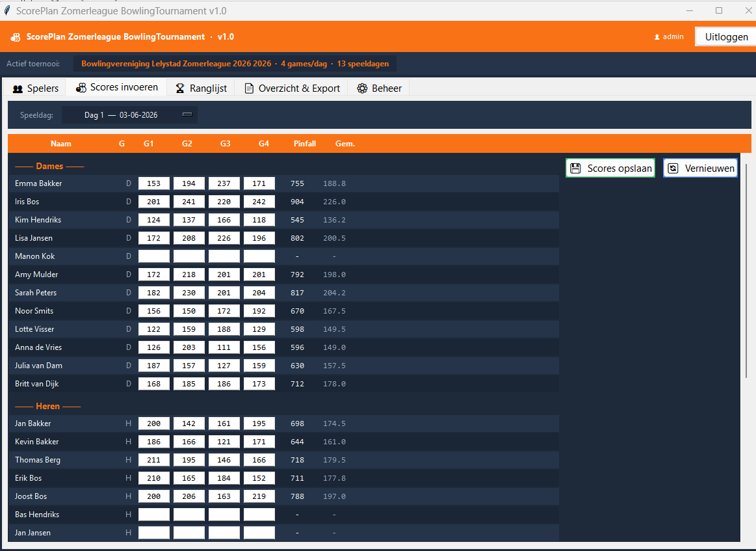Click the name Thomas Berg
756x551 pixels.
38,461
